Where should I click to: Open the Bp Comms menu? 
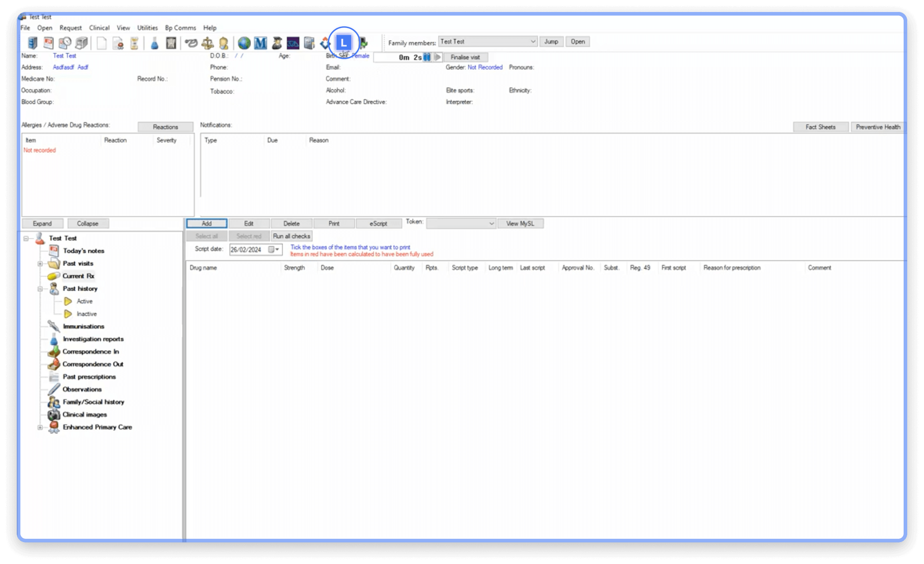[180, 28]
